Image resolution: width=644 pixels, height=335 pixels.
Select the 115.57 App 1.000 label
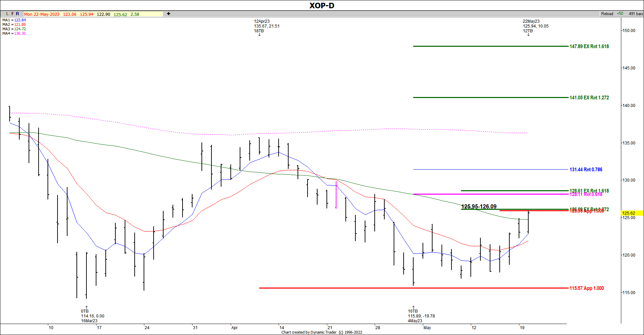586,288
